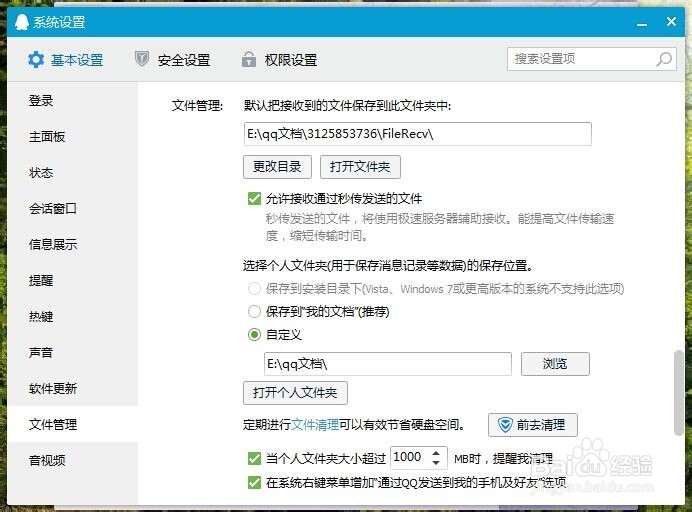Select 声音 in the sidebar
Screen dimensions: 692x512
pyautogui.click(x=72, y=352)
